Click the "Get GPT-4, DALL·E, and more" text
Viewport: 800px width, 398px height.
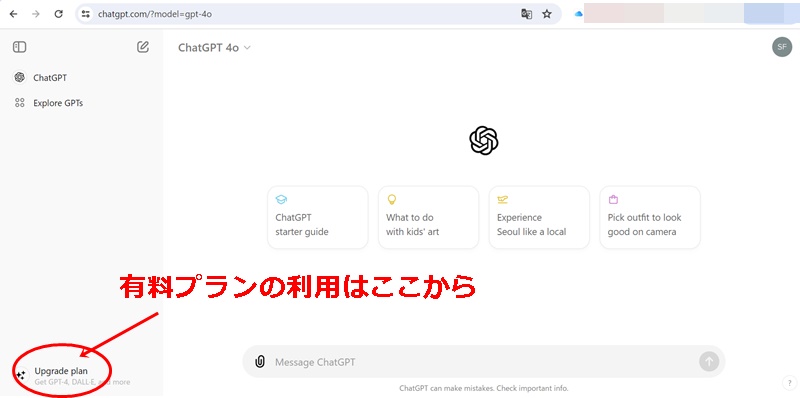tap(82, 382)
